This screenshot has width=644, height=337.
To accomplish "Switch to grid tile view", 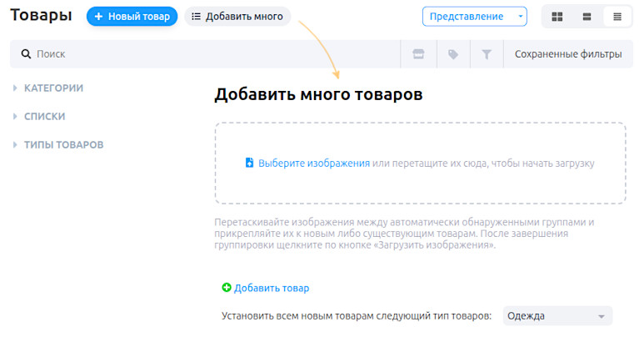I will [557, 17].
